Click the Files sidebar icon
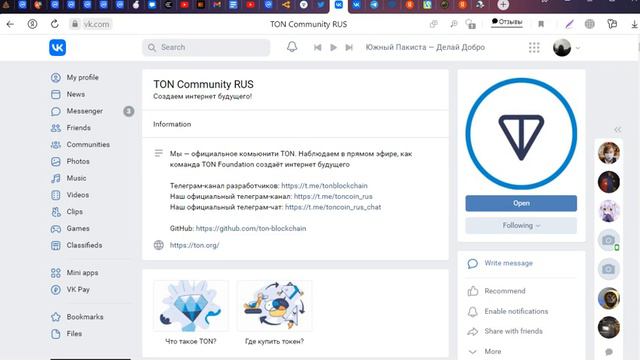This screenshot has width=640, height=360. click(x=56, y=333)
